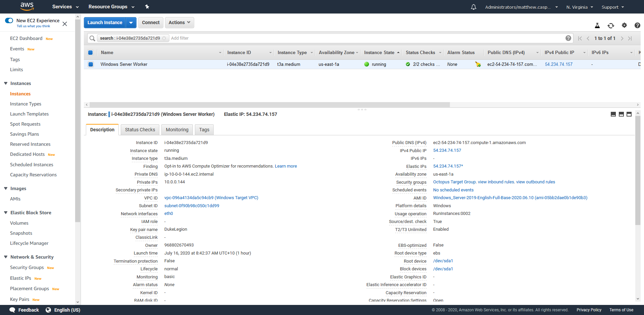Expand the Launch Instance dropdown arrow

pos(131,22)
